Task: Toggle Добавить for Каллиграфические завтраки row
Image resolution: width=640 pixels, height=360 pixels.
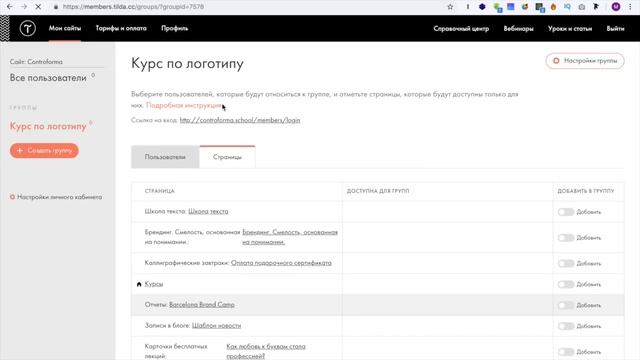Action: click(566, 263)
